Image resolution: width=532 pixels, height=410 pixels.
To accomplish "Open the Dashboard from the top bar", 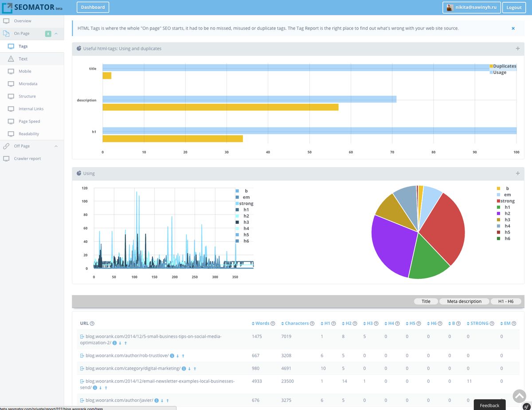I will [93, 7].
